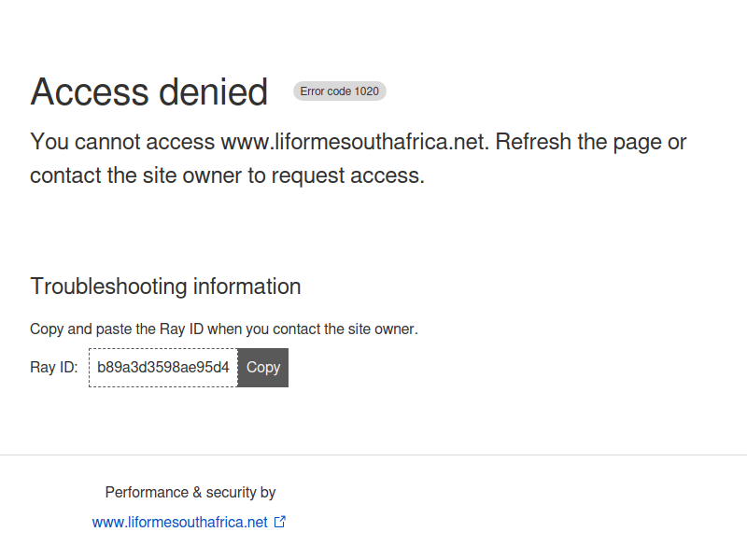Click the Error code 1020 badge
The width and height of the screenshot is (747, 560).
(339, 91)
